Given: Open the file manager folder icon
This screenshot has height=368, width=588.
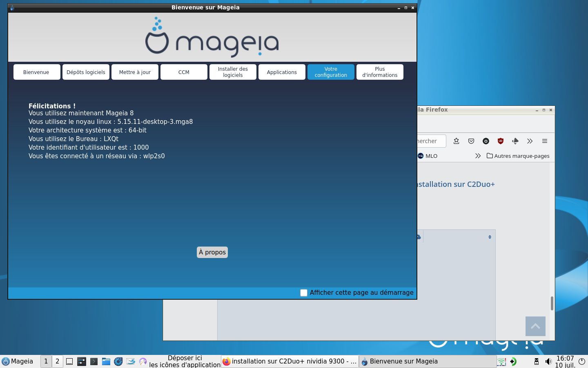Looking at the screenshot, I should [106, 361].
